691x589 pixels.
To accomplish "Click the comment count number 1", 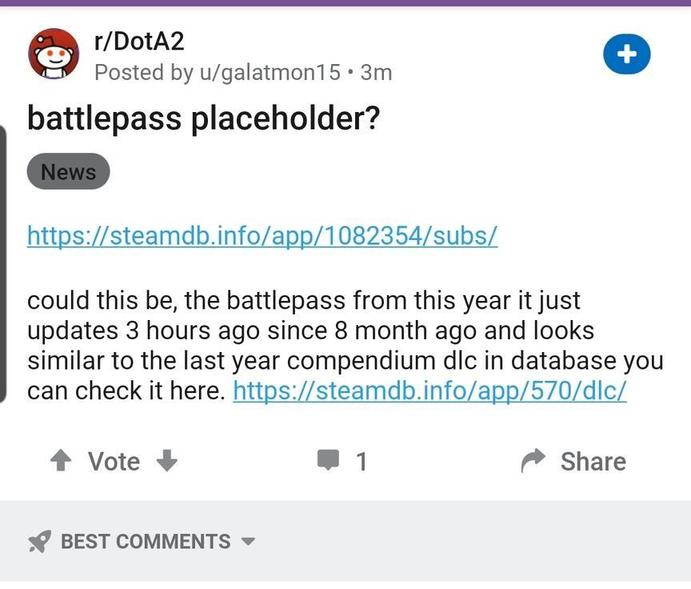I will [361, 461].
